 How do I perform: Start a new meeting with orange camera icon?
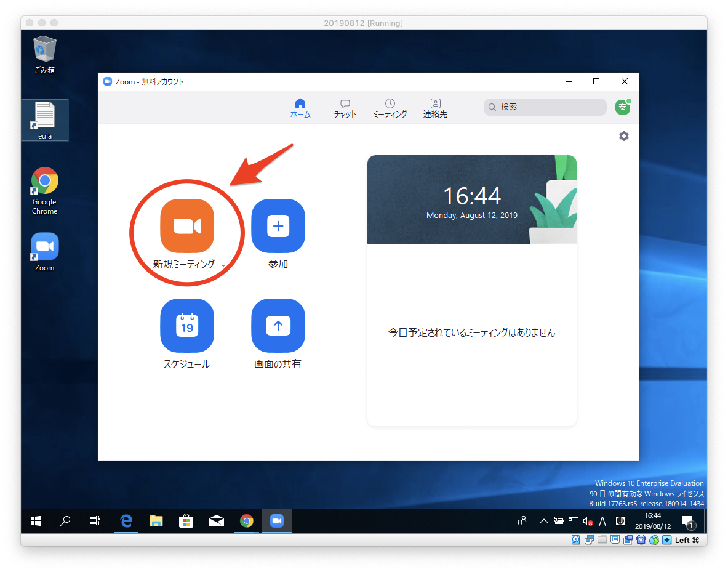[x=187, y=226]
